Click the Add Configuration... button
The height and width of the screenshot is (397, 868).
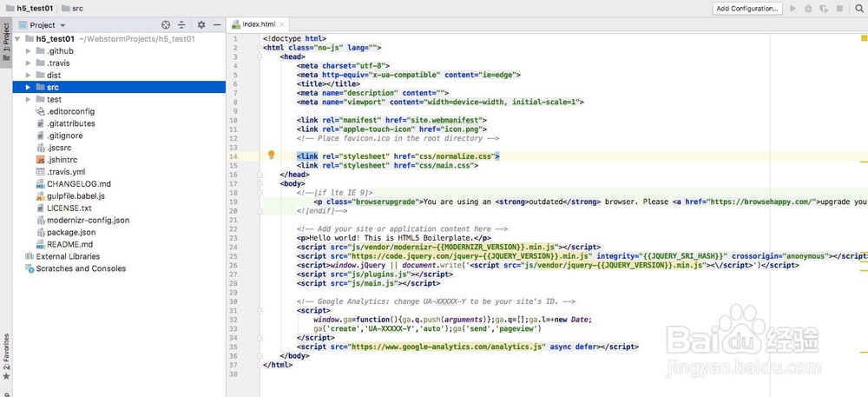point(747,9)
